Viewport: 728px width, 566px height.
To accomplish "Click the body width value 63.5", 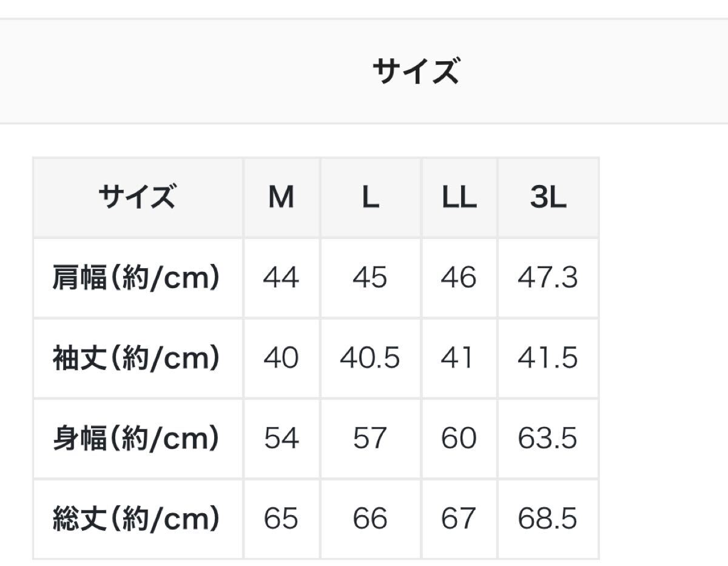I will [x=548, y=439].
